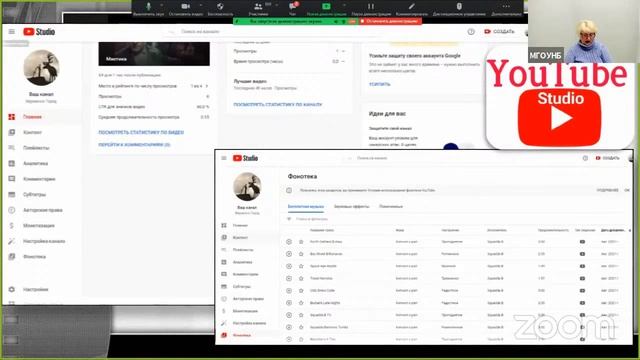Open Контент in the Фонотека window sidebar
This screenshot has height=360, width=640.
click(x=240, y=238)
